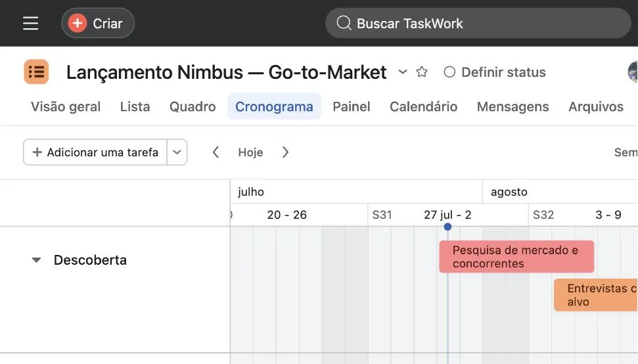Viewport: 638px width, 364px height.
Task: Open the orange Entrevistas task bar
Action: click(596, 295)
